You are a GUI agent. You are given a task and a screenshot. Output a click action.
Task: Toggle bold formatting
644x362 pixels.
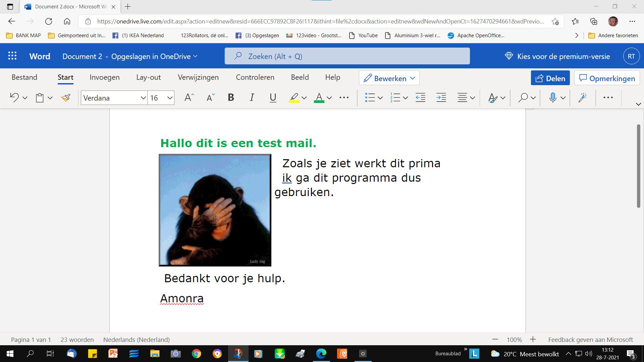point(231,98)
